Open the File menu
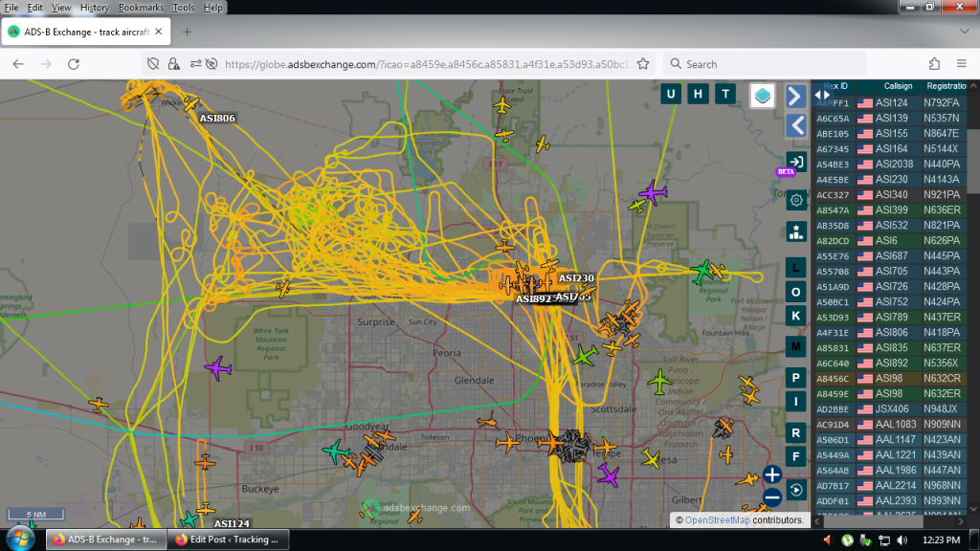980x551 pixels. (x=11, y=8)
